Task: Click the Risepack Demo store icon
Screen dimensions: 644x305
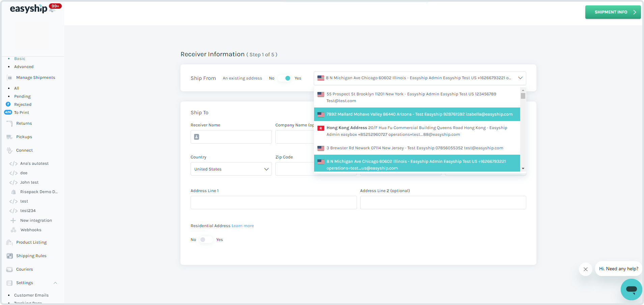Action: point(13,192)
